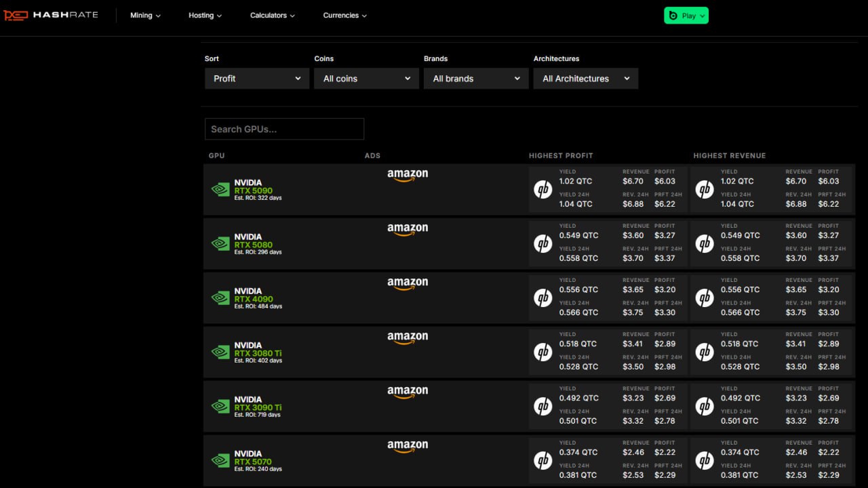The width and height of the screenshot is (868, 488).
Task: Open the RTX 5080 GPU link
Action: click(x=253, y=245)
